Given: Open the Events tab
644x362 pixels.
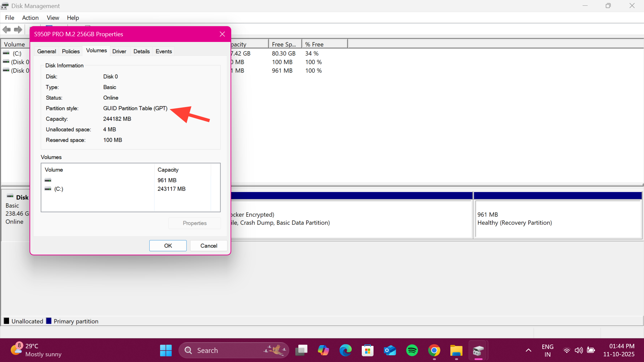Looking at the screenshot, I should point(163,51).
